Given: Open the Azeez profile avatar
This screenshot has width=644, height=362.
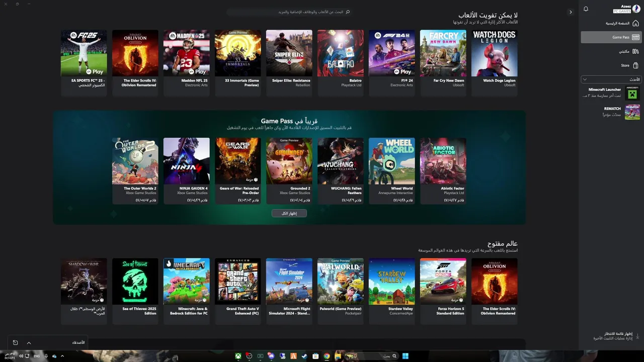Looking at the screenshot, I should click(636, 9).
